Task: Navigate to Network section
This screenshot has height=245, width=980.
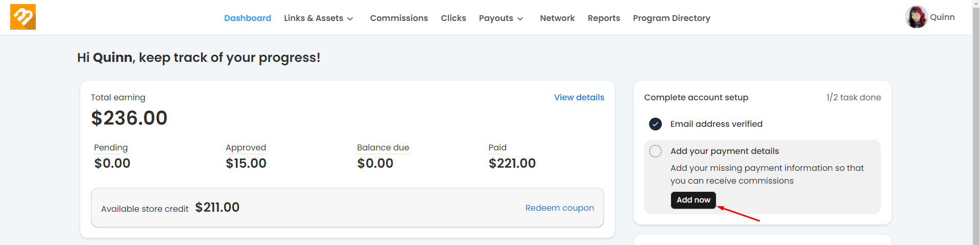Action: click(x=557, y=18)
